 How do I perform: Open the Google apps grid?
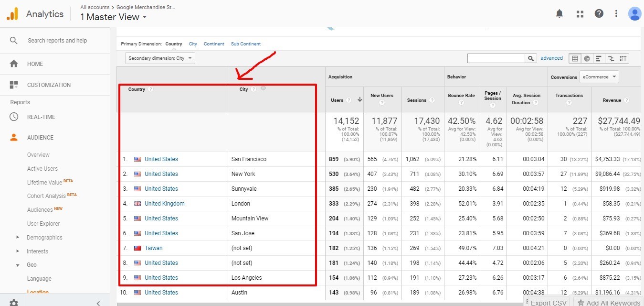click(580, 14)
